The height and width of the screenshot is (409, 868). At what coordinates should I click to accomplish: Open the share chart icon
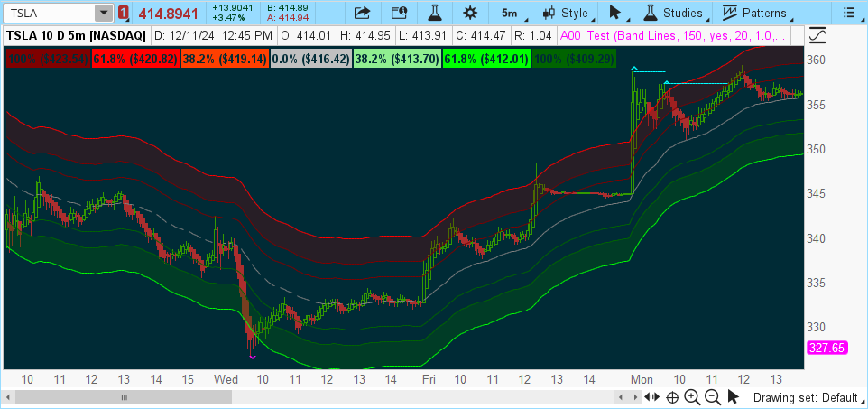pyautogui.click(x=362, y=13)
